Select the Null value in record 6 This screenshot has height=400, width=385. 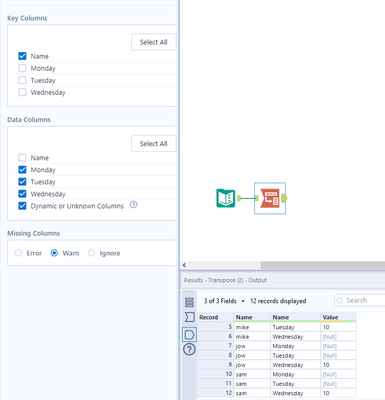pos(338,337)
